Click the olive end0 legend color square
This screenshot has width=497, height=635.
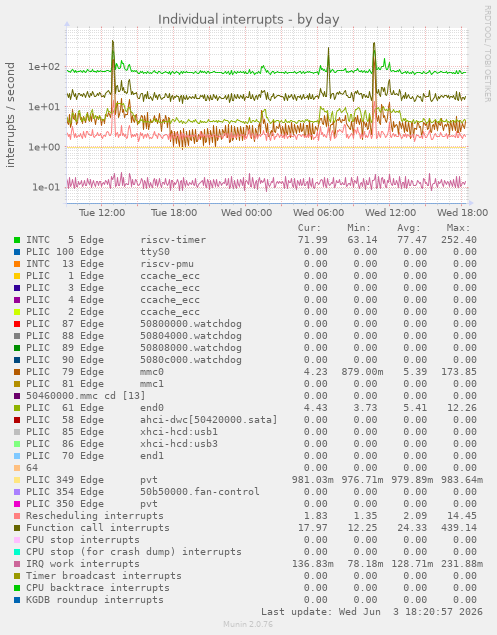tap(17, 408)
